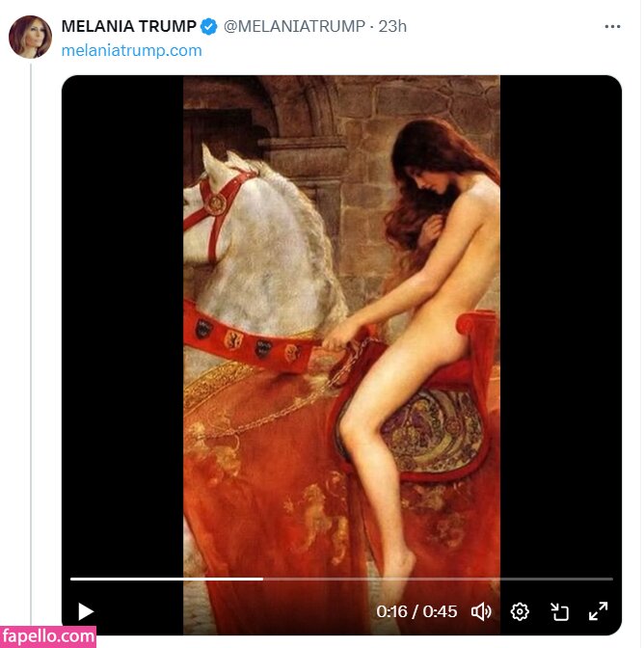Viewport: 644px width, 648px height.
Task: Mute the video with the speaker icon
Action: coord(481,611)
